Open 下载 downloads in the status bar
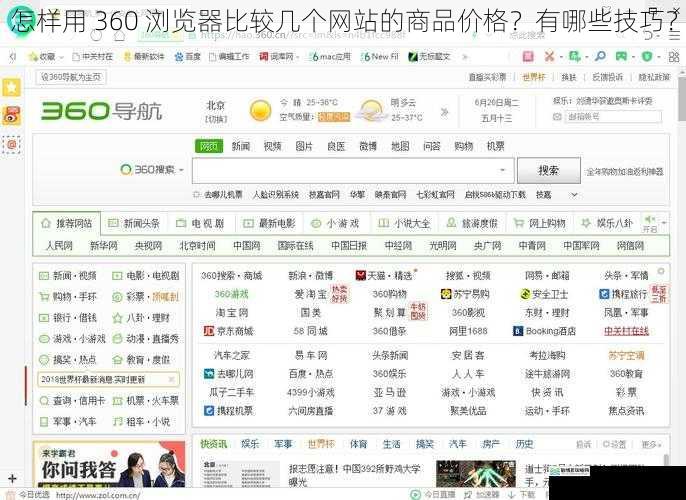The width and height of the screenshot is (686, 500). click(522, 495)
